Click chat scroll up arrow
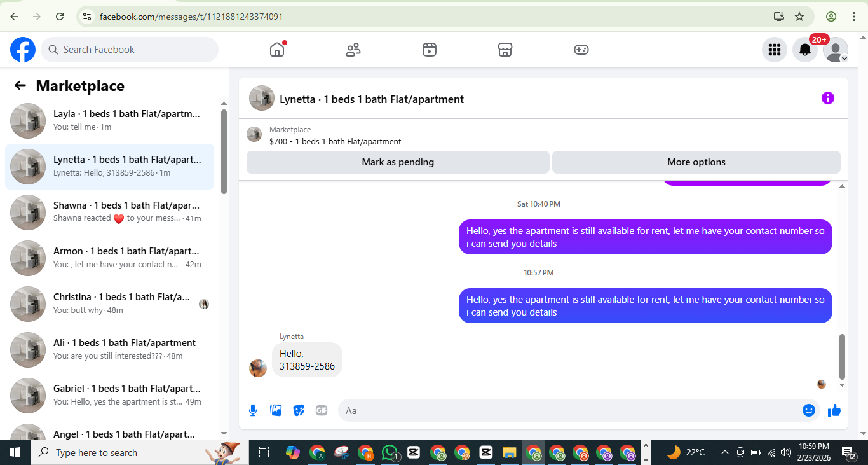The height and width of the screenshot is (465, 868). [x=843, y=186]
